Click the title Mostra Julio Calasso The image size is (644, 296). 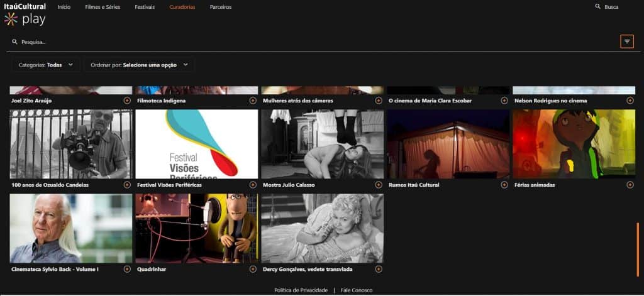(289, 185)
